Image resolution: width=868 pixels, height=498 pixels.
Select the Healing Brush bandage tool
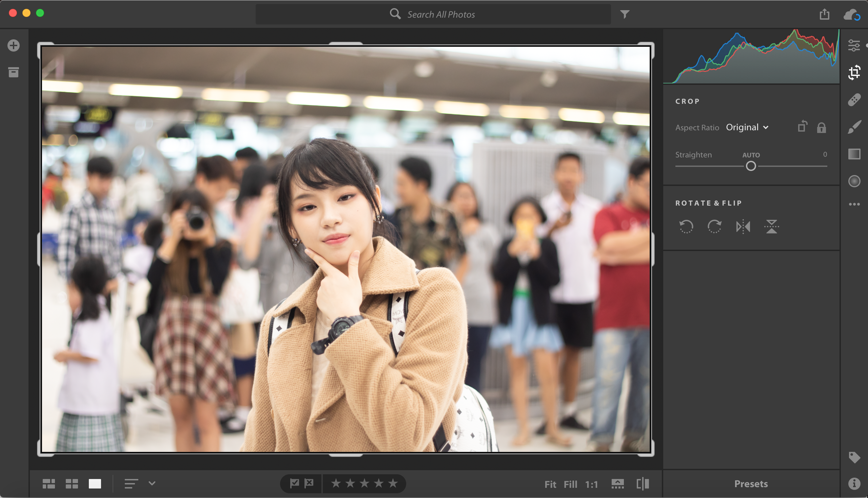pos(854,99)
